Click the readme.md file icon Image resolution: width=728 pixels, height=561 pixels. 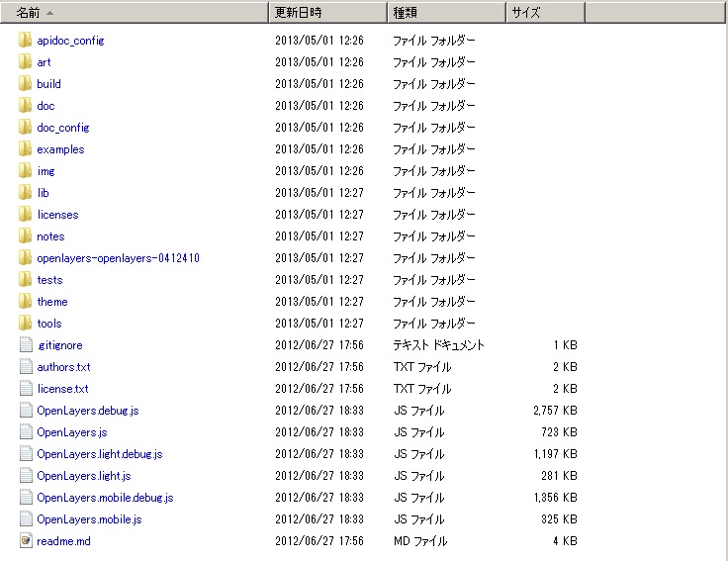tap(26, 541)
